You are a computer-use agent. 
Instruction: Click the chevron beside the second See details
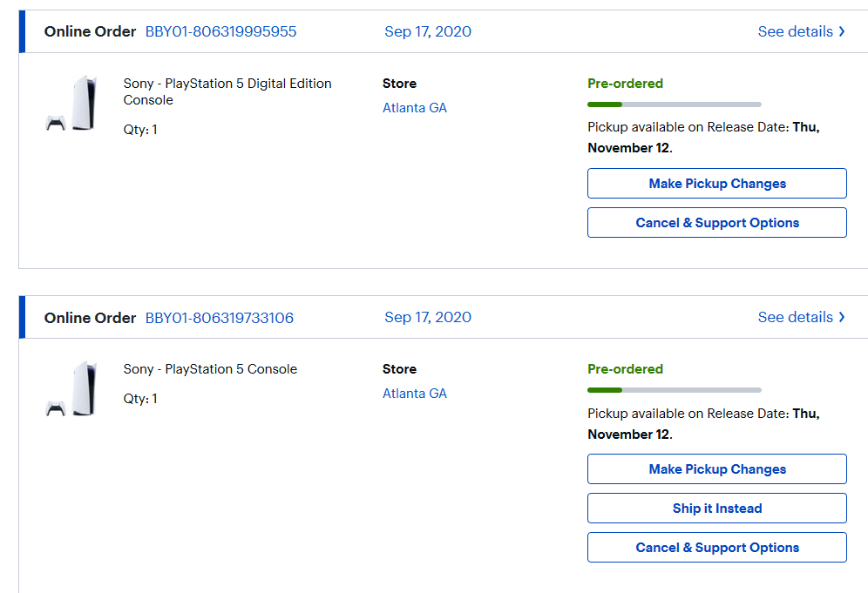pos(842,317)
